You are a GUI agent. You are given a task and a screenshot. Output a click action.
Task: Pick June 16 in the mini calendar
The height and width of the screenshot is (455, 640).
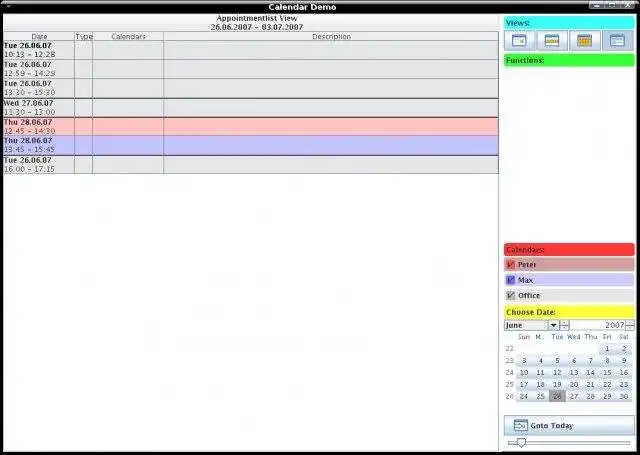pyautogui.click(x=624, y=373)
